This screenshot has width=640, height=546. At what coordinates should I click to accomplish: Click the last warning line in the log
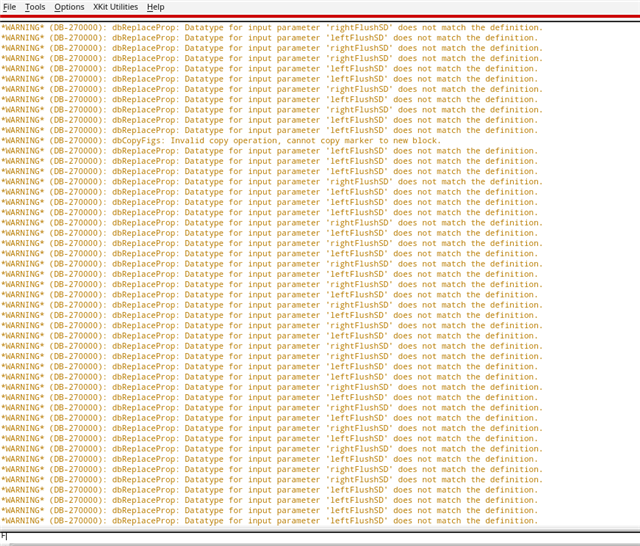pyautogui.click(x=270, y=520)
